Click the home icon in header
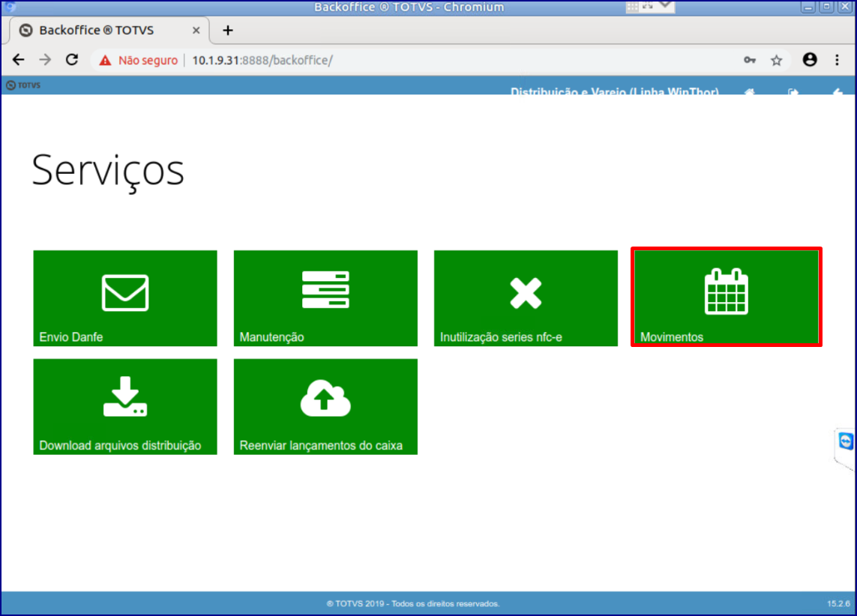857x616 pixels. point(750,91)
